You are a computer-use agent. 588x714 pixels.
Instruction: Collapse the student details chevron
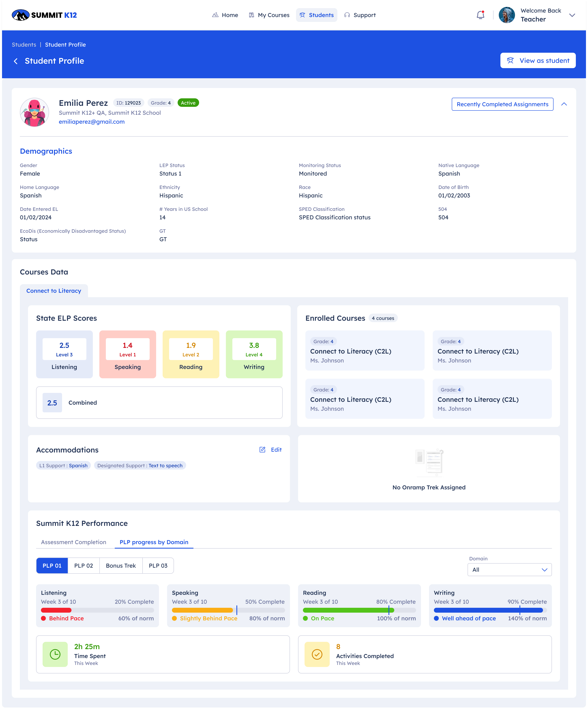coord(564,104)
